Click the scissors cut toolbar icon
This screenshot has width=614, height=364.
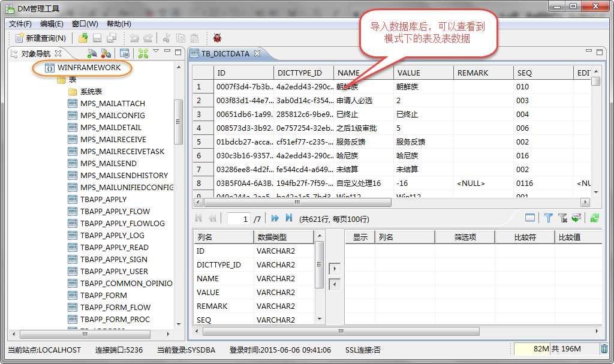click(167, 38)
